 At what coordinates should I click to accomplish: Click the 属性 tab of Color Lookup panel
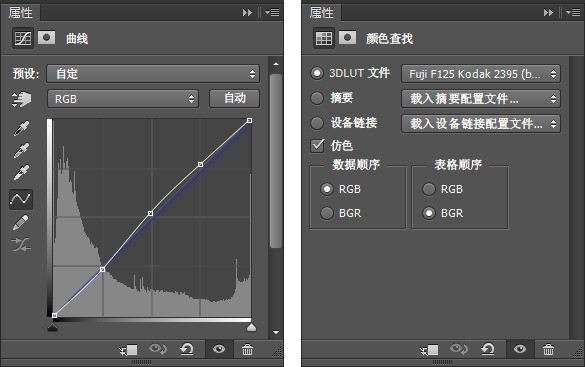(x=321, y=13)
